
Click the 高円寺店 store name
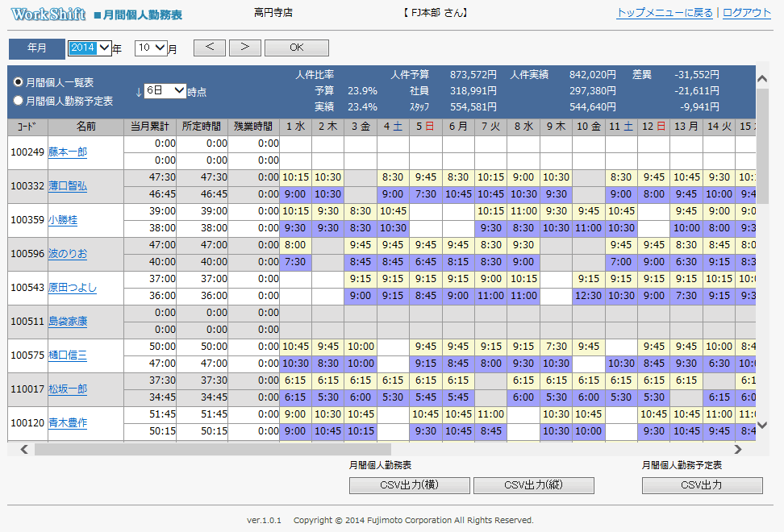[x=273, y=12]
